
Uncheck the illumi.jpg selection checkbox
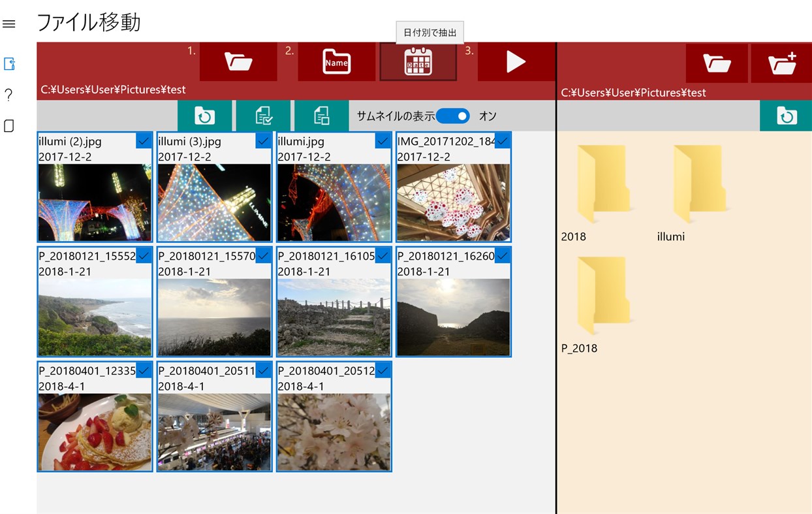point(383,140)
